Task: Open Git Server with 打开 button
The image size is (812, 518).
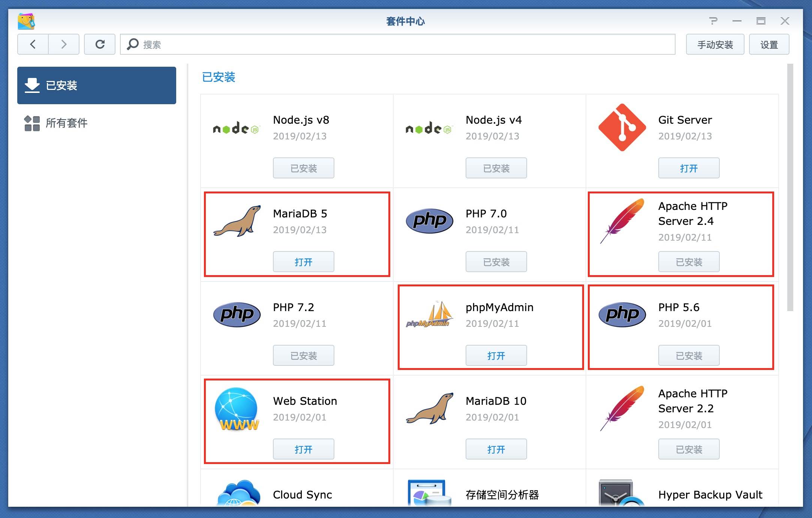Action: (689, 168)
